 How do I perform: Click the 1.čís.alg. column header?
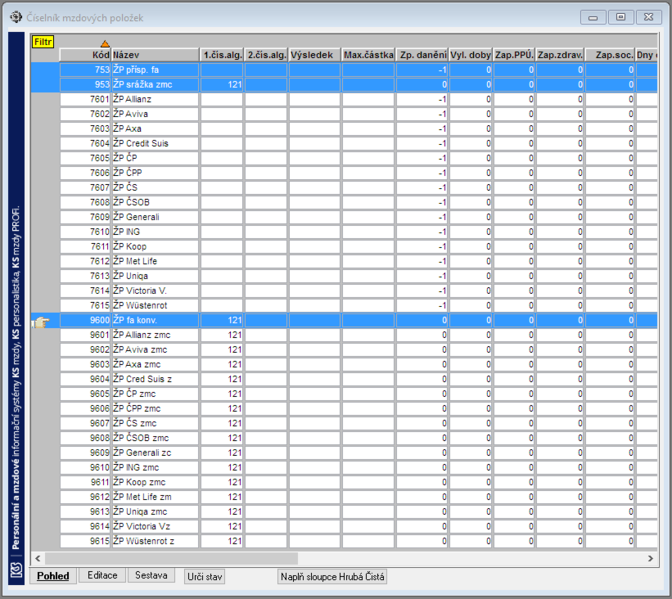click(222, 55)
